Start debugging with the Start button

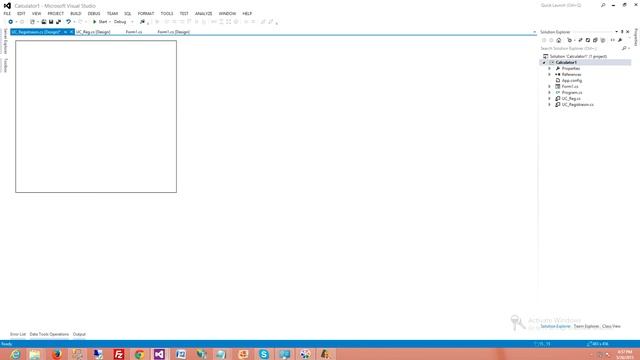pyautogui.click(x=100, y=22)
